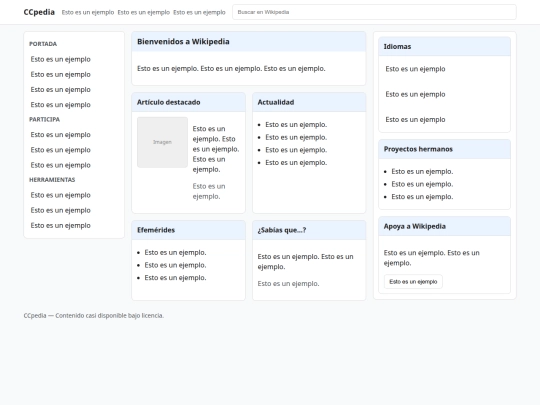
Task: Click the 'PORTADA' sidebar section label
Action: click(x=43, y=44)
